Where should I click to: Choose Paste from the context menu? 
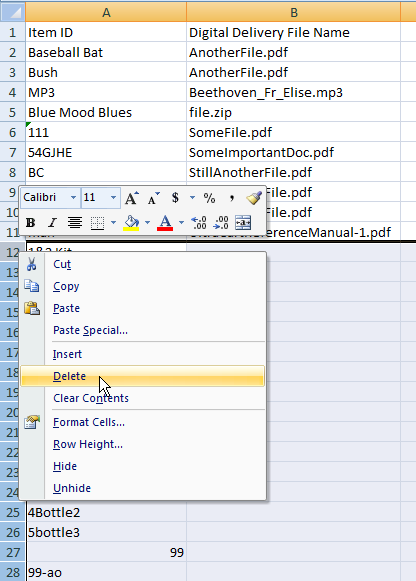point(143,308)
